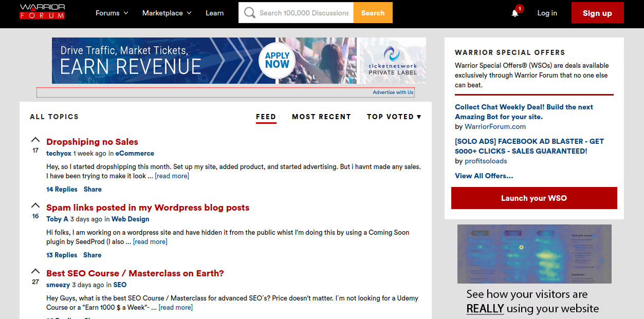Open Collect Chat Weekly Deal offer
Image resolution: width=644 pixels, height=319 pixels.
click(x=524, y=112)
